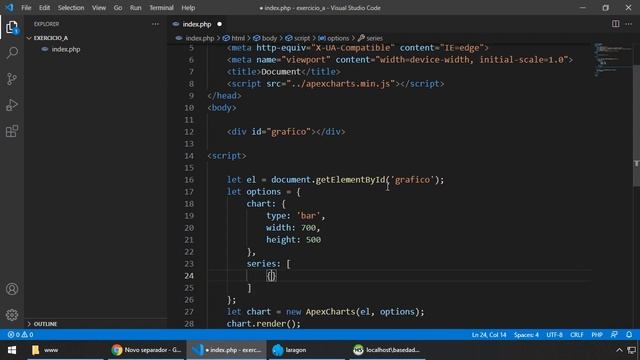Click the vertical editor scrollbar
This screenshot has height=360, width=640.
click(x=636, y=125)
